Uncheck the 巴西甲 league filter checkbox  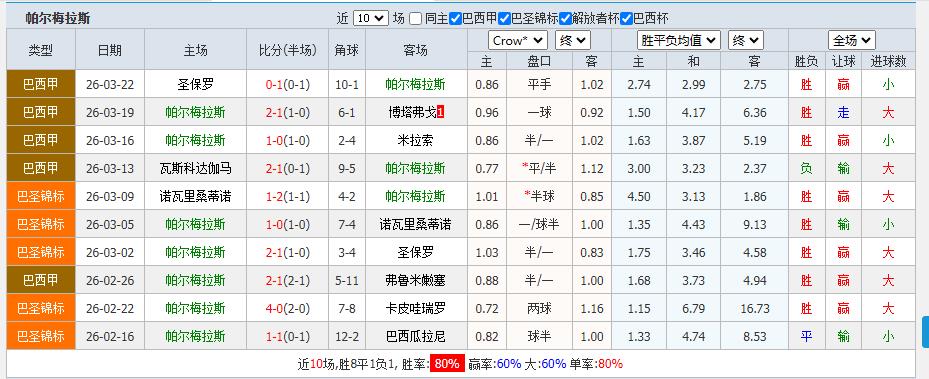(x=455, y=19)
